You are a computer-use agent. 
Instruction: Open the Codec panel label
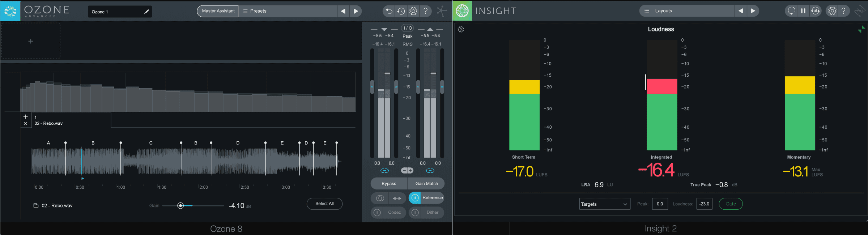click(x=395, y=213)
